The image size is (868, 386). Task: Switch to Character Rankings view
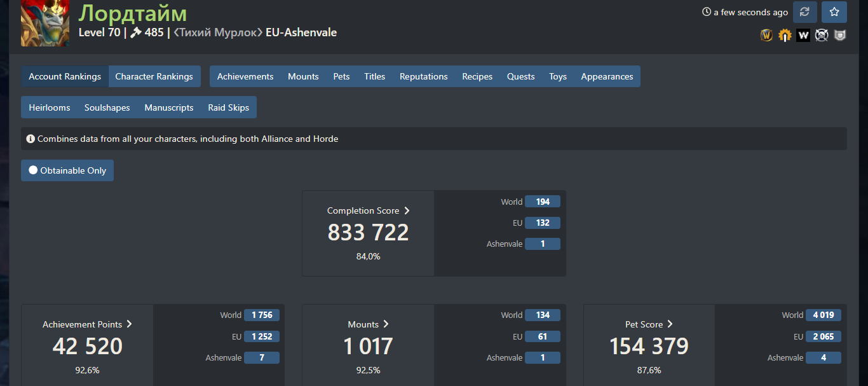tap(154, 76)
